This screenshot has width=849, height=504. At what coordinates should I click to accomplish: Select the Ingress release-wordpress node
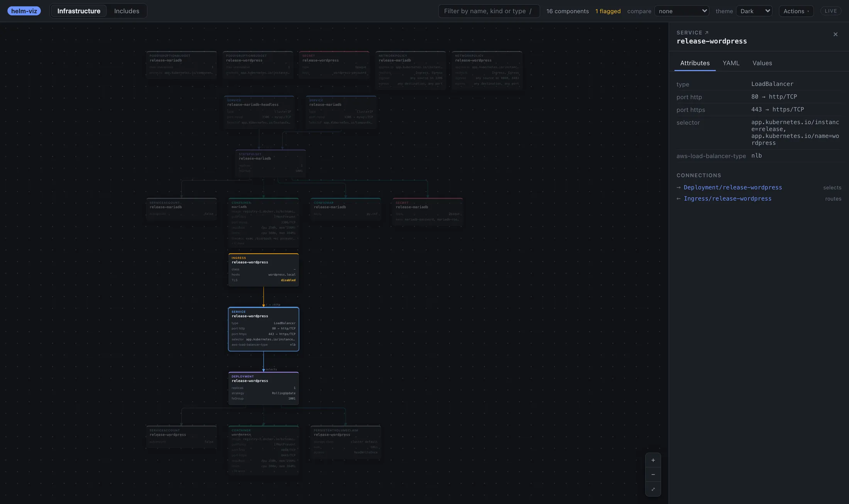264,270
